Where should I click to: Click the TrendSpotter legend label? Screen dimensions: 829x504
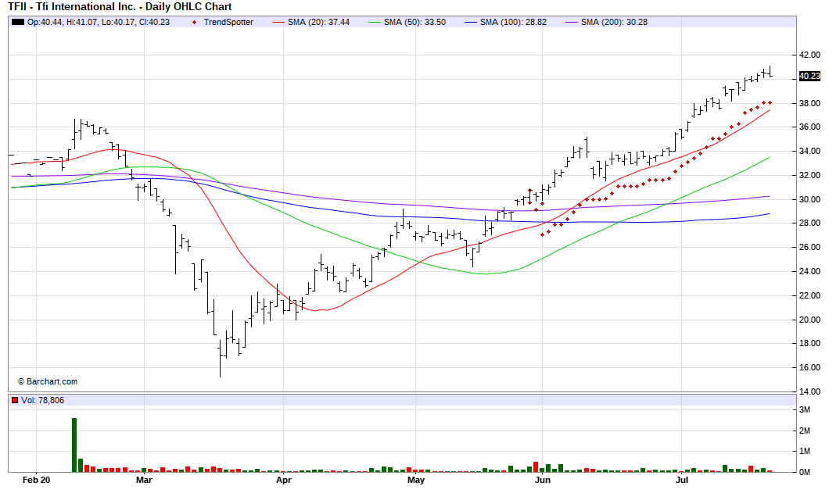pyautogui.click(x=228, y=22)
